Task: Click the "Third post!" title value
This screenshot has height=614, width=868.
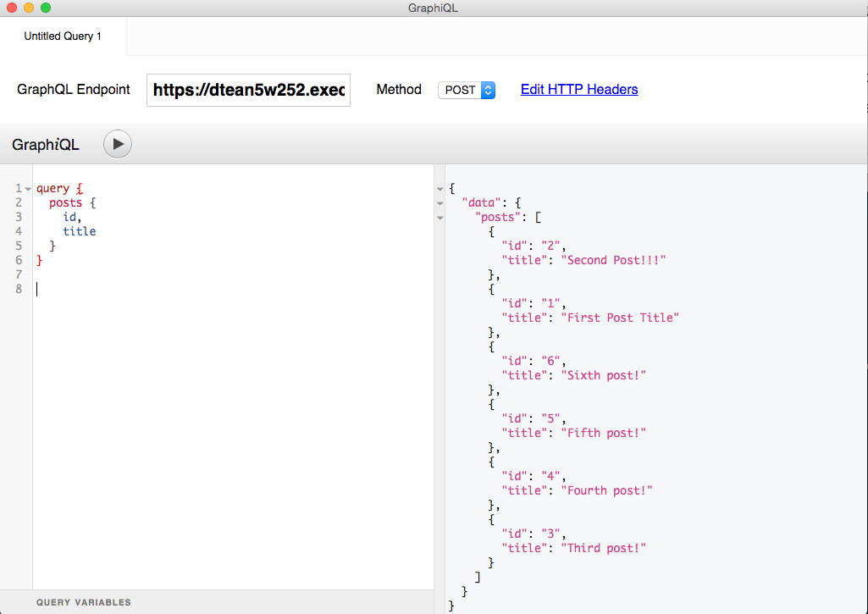Action: (604, 548)
